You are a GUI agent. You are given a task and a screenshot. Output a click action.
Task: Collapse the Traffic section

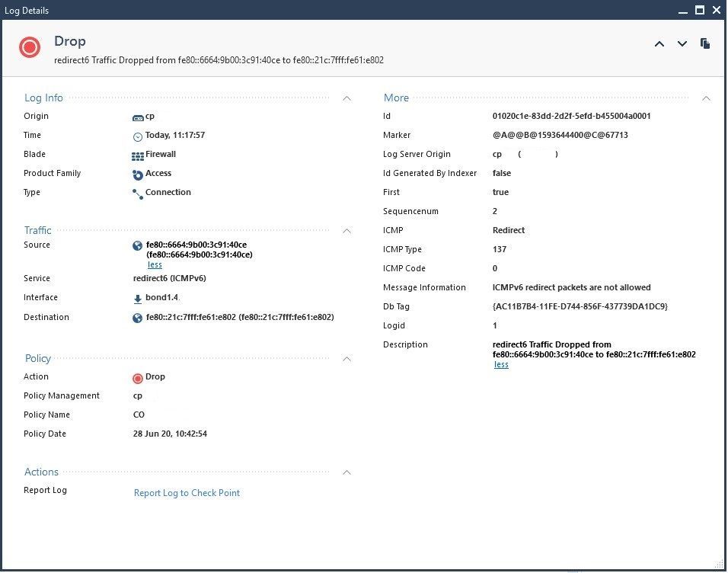(x=347, y=230)
